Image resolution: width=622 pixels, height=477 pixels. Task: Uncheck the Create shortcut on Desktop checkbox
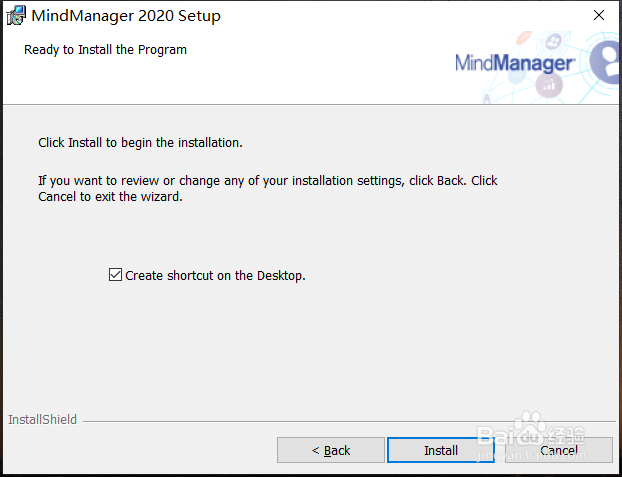pos(115,275)
